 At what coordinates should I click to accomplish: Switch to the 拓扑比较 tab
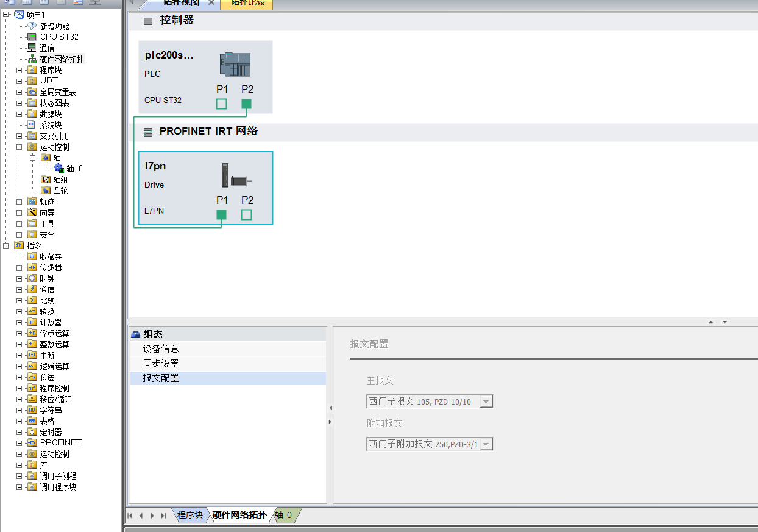point(246,4)
